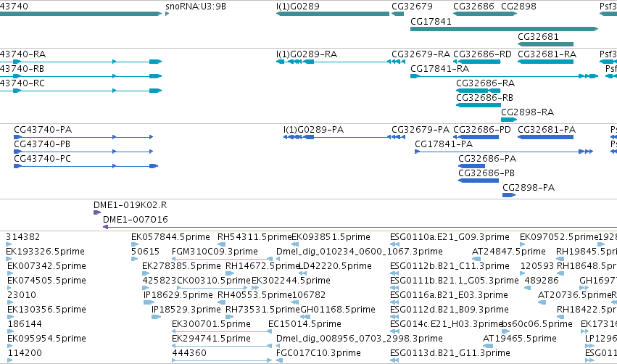Select EST IP18529.3prime
This screenshot has width=617, height=364.
[x=156, y=317]
